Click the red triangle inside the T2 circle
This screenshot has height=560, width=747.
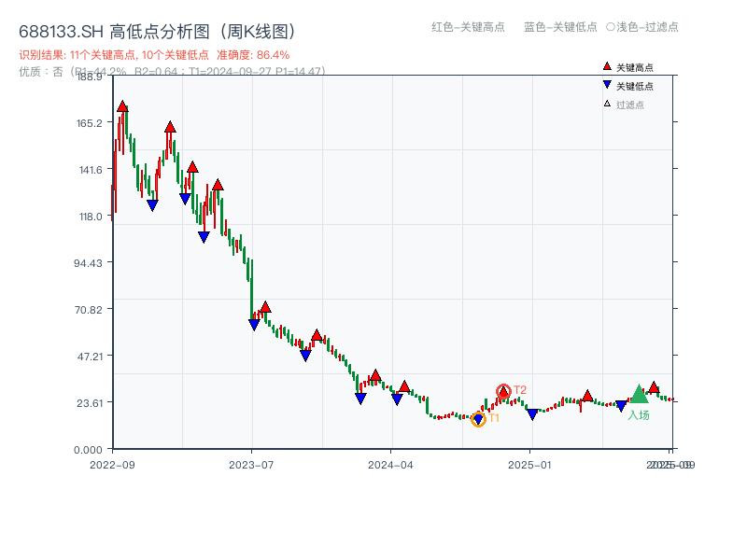(502, 392)
